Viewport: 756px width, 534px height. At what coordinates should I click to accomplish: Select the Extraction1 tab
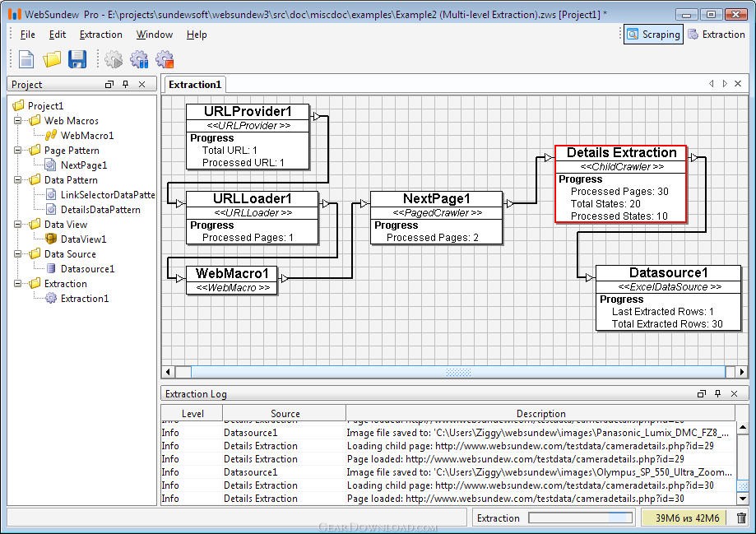(195, 85)
